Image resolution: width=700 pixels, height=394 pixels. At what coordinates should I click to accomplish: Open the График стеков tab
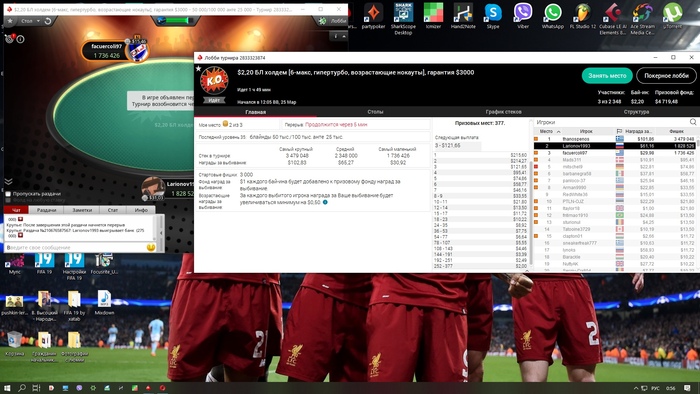504,112
